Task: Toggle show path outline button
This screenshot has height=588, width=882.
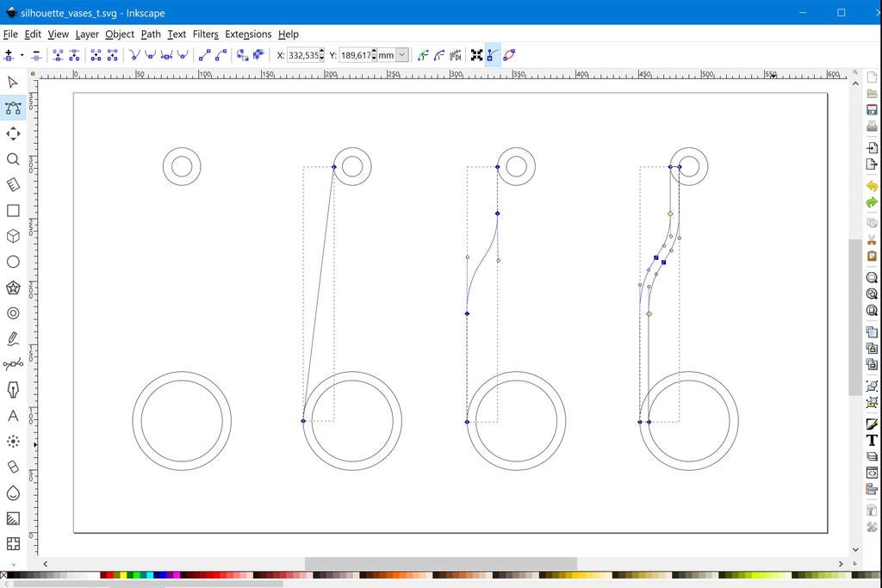Action: pos(509,55)
